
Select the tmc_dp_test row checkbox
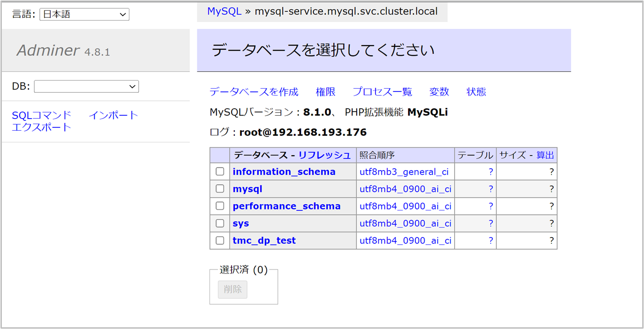coord(220,240)
